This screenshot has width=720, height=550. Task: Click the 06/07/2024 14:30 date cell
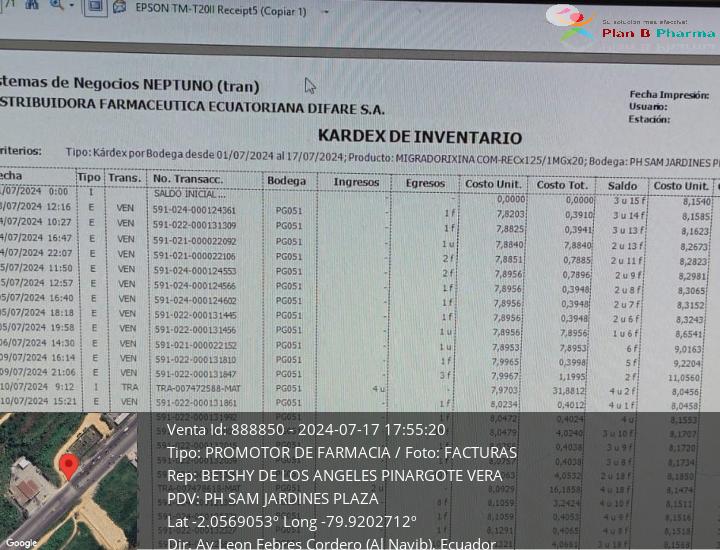pos(37,343)
